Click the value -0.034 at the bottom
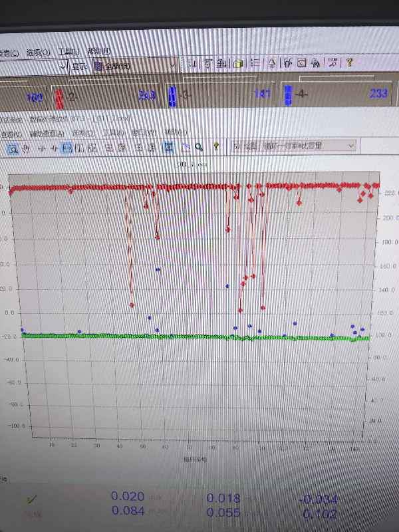 (x=319, y=499)
